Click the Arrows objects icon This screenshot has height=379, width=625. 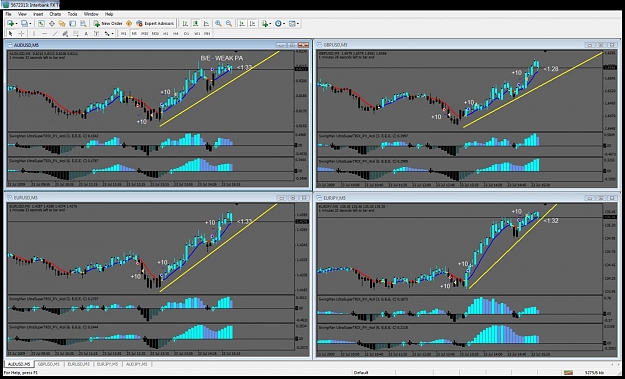tap(107, 34)
